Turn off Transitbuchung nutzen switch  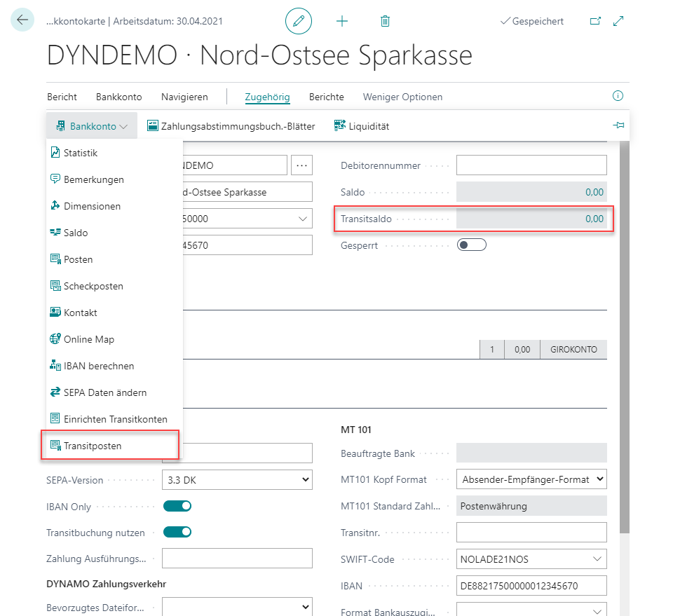(x=177, y=532)
